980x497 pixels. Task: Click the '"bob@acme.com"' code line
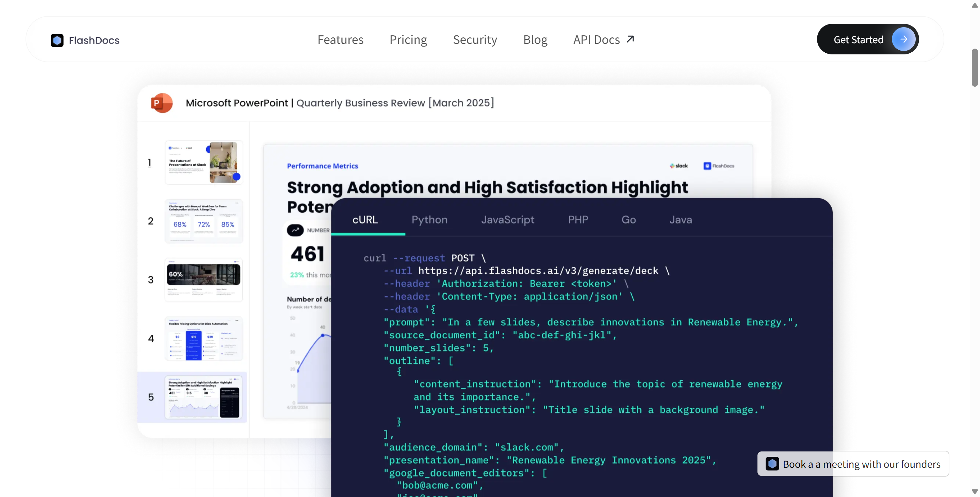[x=440, y=485]
